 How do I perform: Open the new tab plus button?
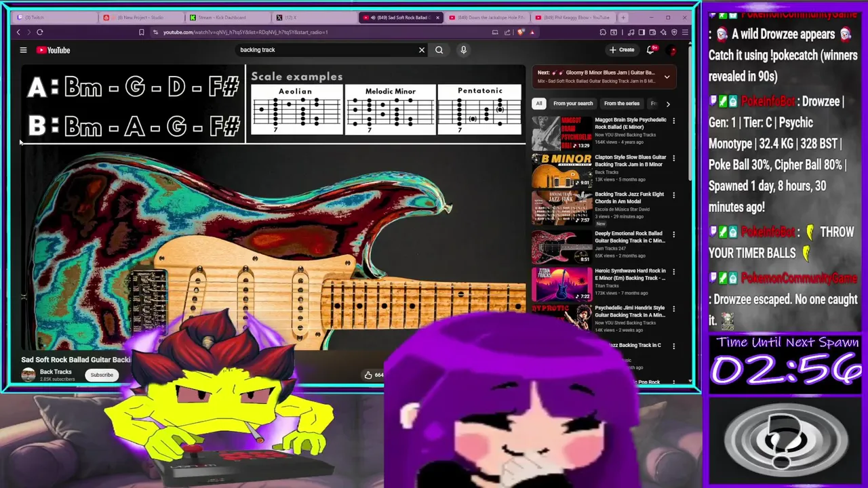tap(623, 17)
